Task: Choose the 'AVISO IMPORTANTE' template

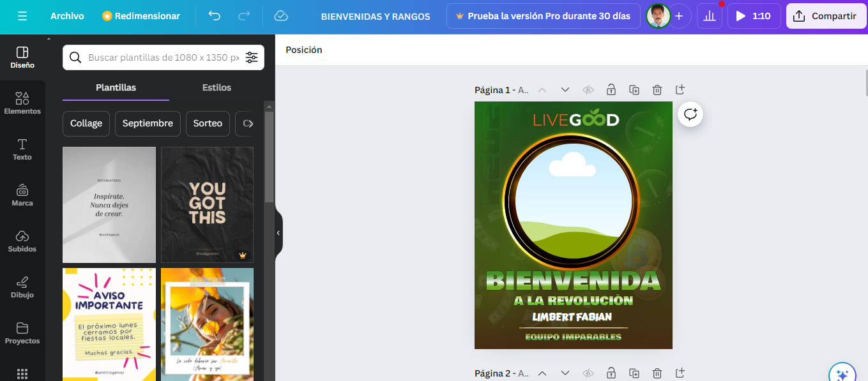Action: [109, 324]
